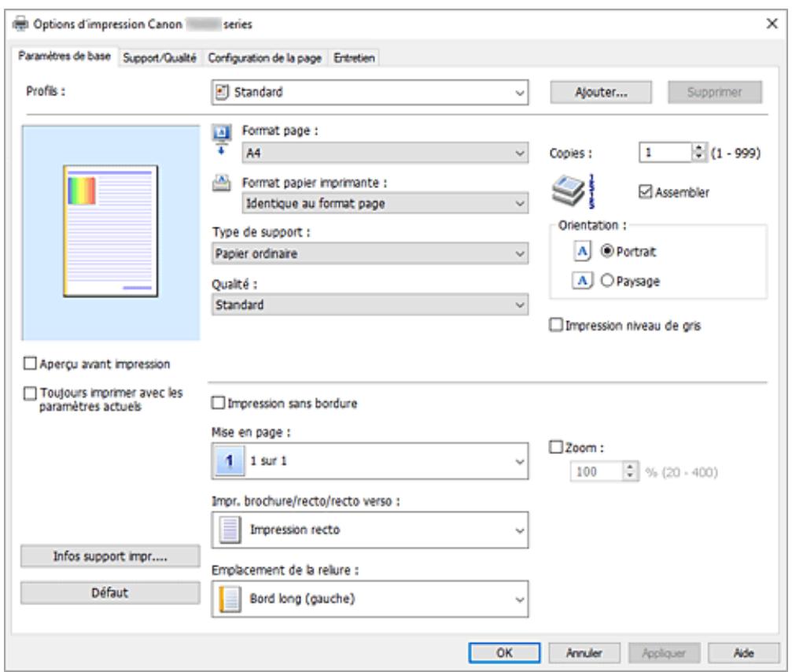This screenshot has width=792, height=672.
Task: Switch to the Support/Qualité tab
Action: pyautogui.click(x=162, y=57)
